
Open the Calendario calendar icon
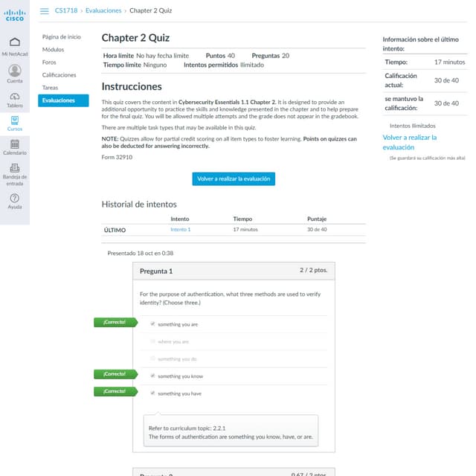(14, 144)
